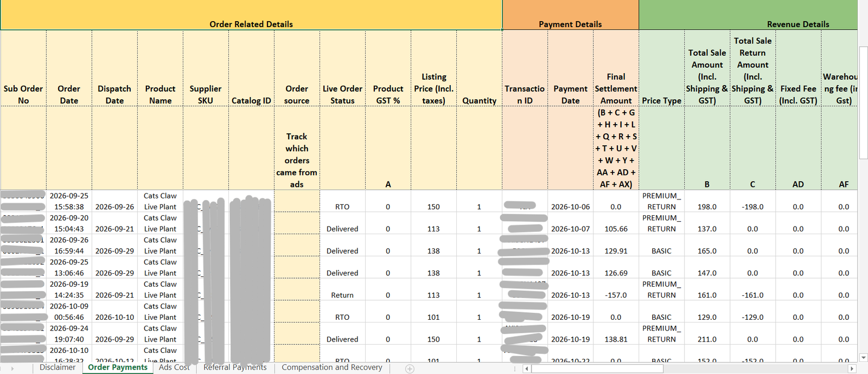Select the settlement formula cell starting 'B + C + G'
This screenshot has height=374, width=868.
coord(616,148)
